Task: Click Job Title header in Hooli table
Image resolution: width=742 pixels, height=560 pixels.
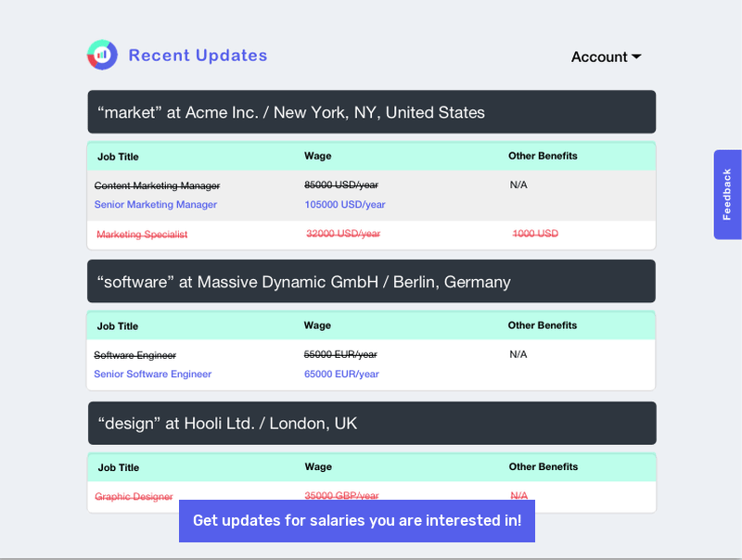Action: (x=119, y=468)
